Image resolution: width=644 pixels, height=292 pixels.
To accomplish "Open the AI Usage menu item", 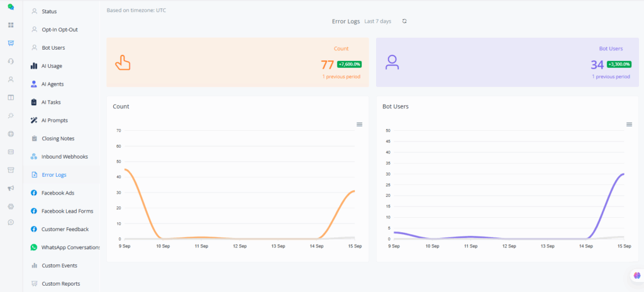I will (x=52, y=66).
